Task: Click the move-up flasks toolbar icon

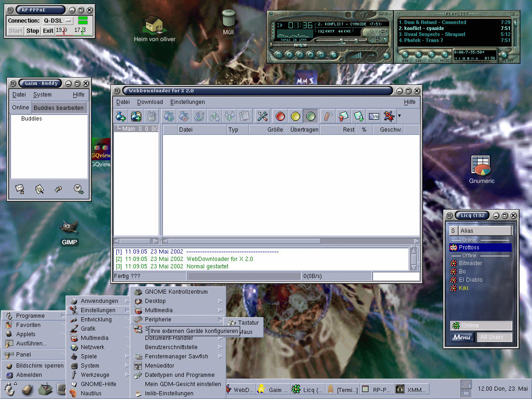Action: click(x=214, y=116)
